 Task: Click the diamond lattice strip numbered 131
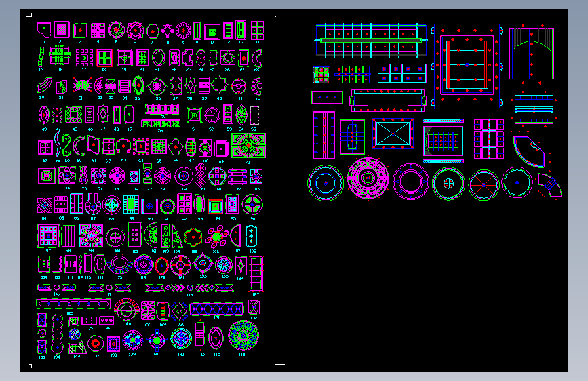[x=216, y=309]
